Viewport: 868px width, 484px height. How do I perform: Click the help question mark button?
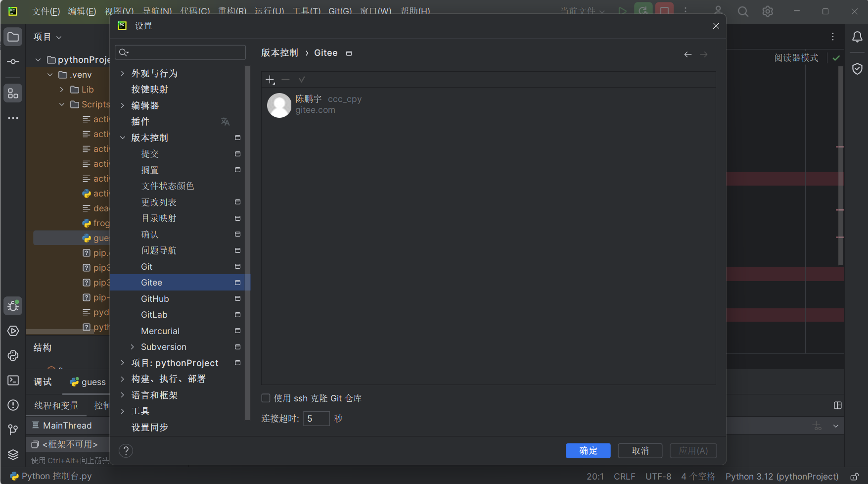(x=126, y=451)
